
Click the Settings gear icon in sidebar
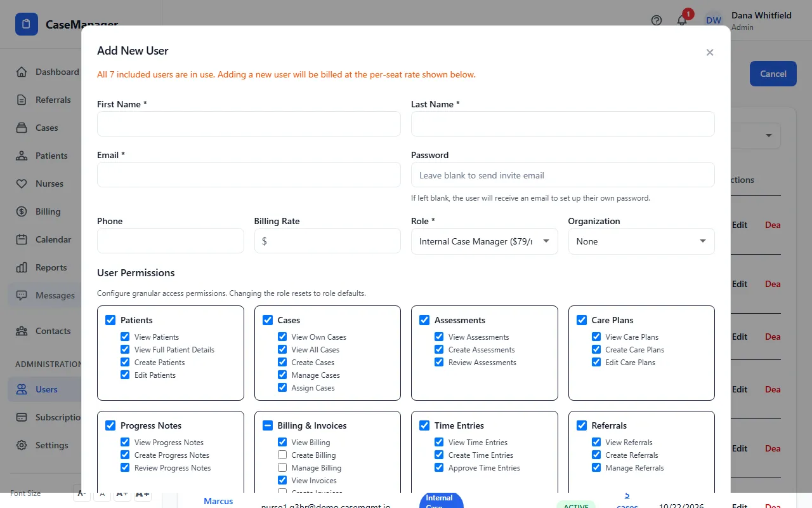click(22, 445)
